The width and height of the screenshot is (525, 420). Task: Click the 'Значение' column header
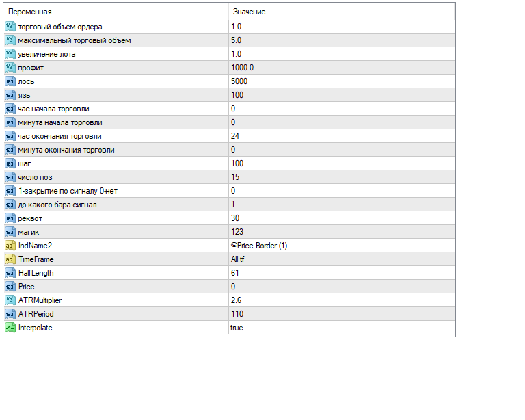click(x=250, y=12)
